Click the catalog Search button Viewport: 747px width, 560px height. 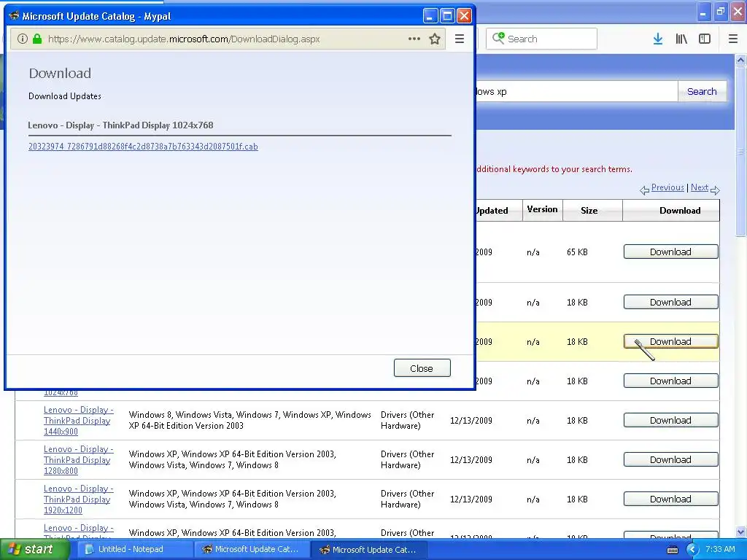[x=702, y=91]
